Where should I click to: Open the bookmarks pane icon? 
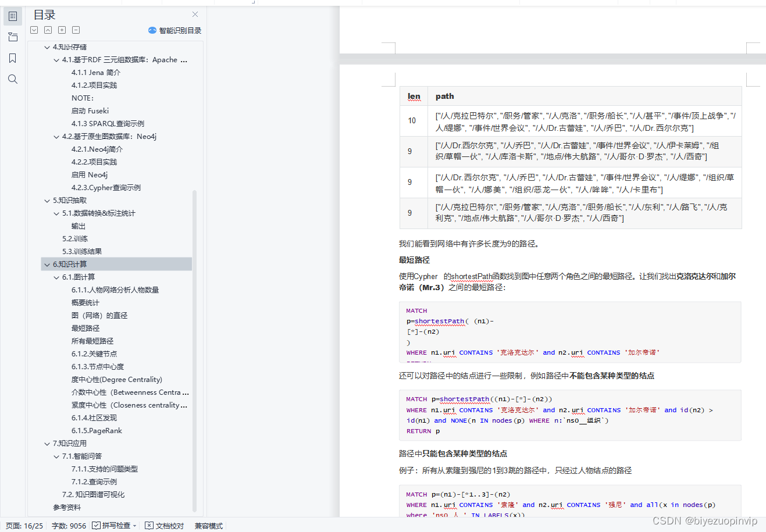13,58
